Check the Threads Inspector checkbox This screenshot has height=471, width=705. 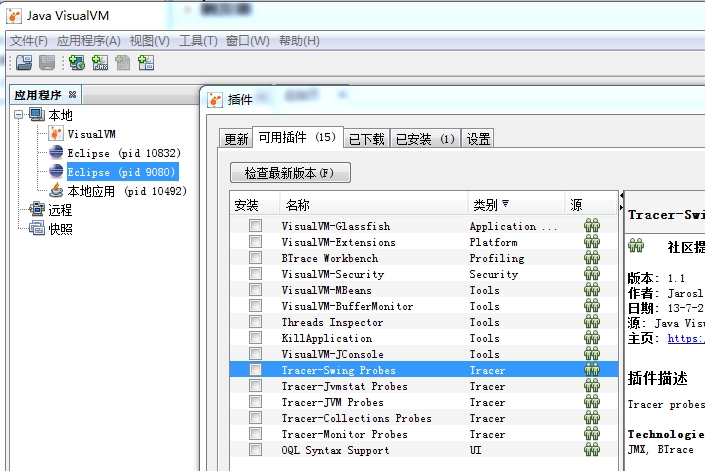click(x=255, y=322)
